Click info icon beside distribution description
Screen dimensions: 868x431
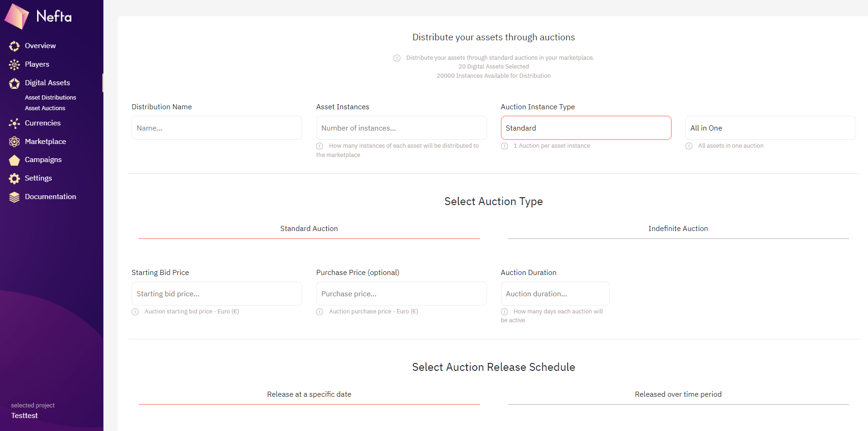pos(397,58)
